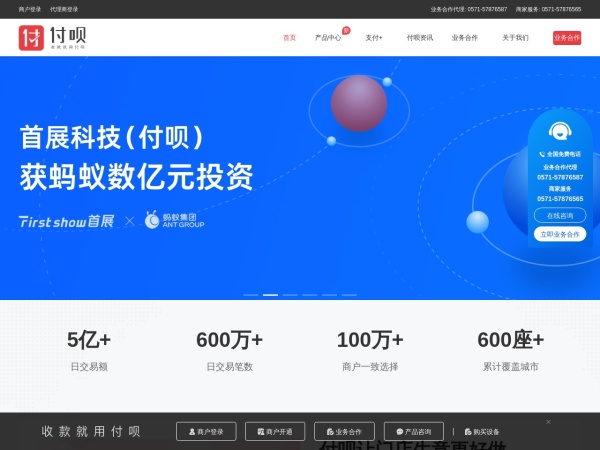Screen dimensions: 600x450
Task: Click the red 业务合作 header button
Action: [567, 38]
